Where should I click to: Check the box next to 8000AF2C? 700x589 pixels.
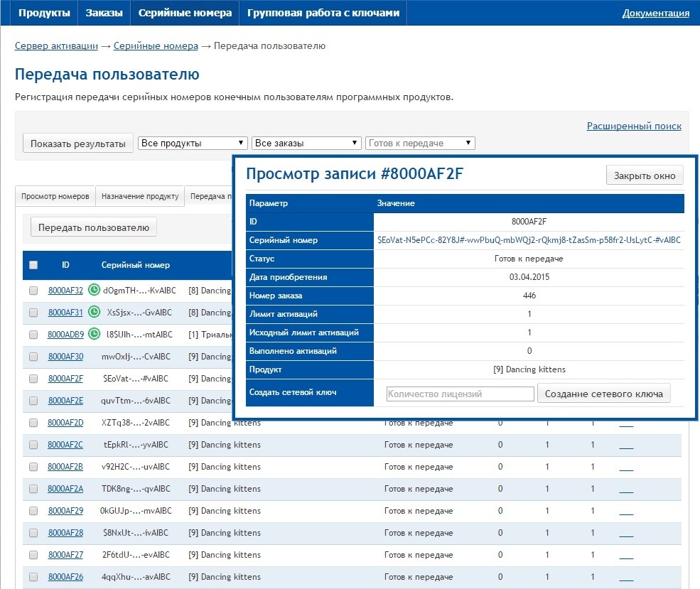click(33, 445)
